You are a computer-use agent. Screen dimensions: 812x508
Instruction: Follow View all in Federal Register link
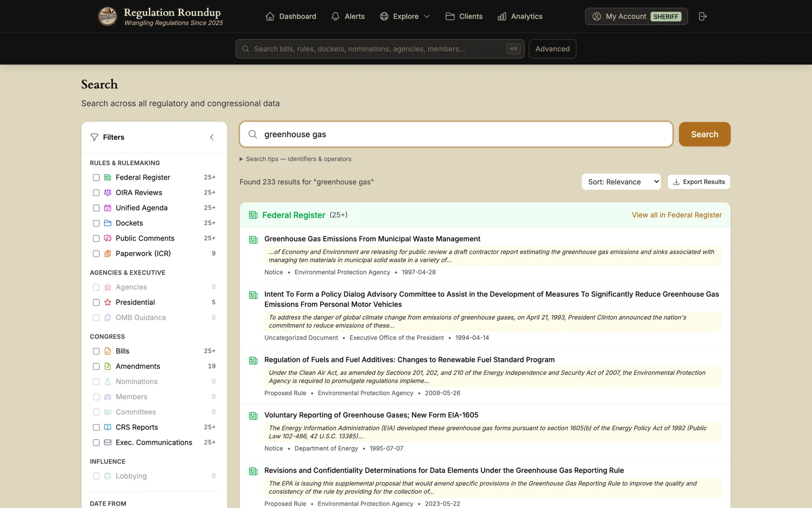coord(677,215)
